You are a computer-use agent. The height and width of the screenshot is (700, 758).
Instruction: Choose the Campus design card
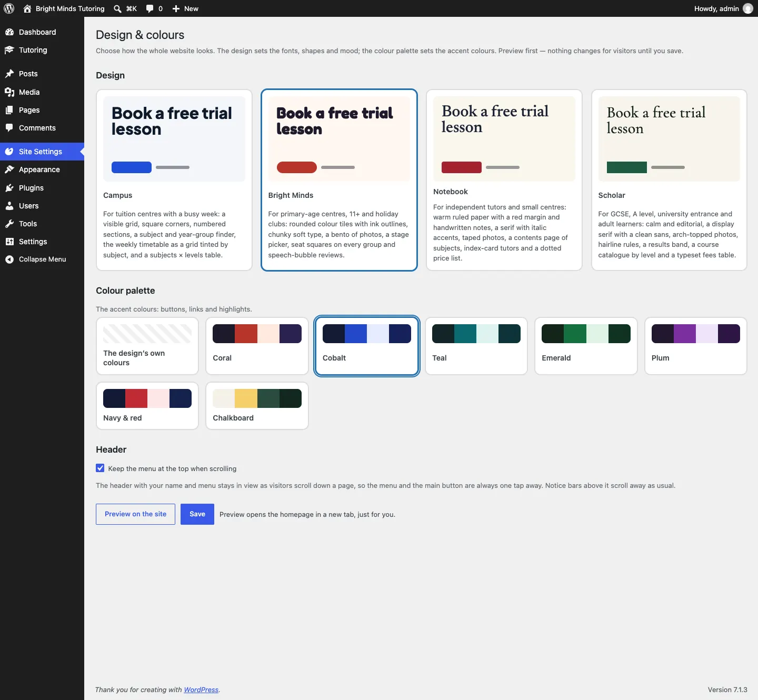point(174,180)
